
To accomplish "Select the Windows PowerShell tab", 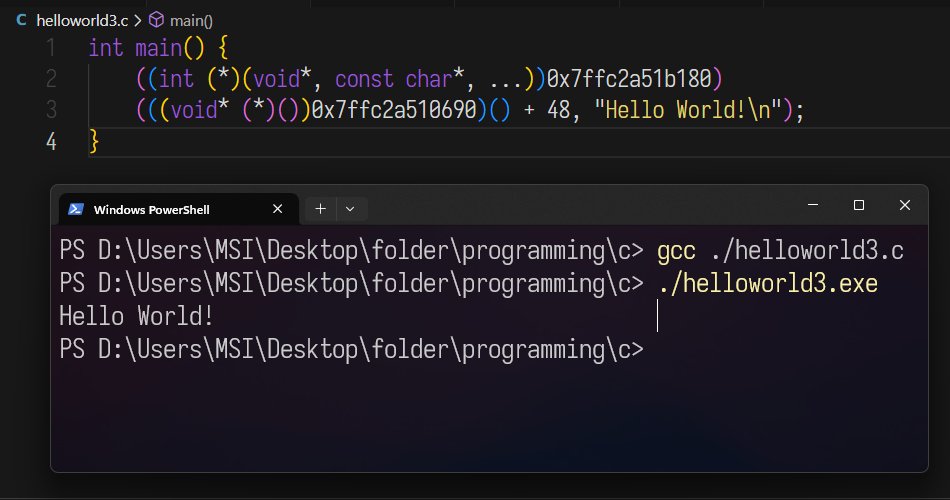I will pos(178,209).
